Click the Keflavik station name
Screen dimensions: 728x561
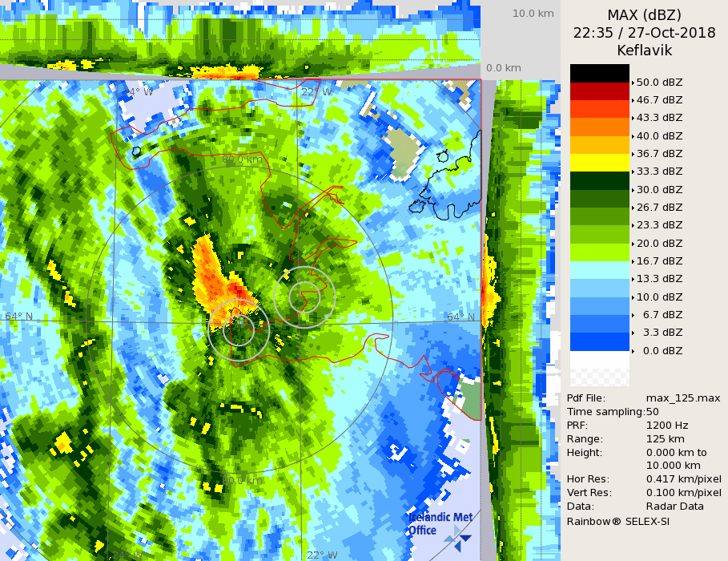(x=644, y=50)
